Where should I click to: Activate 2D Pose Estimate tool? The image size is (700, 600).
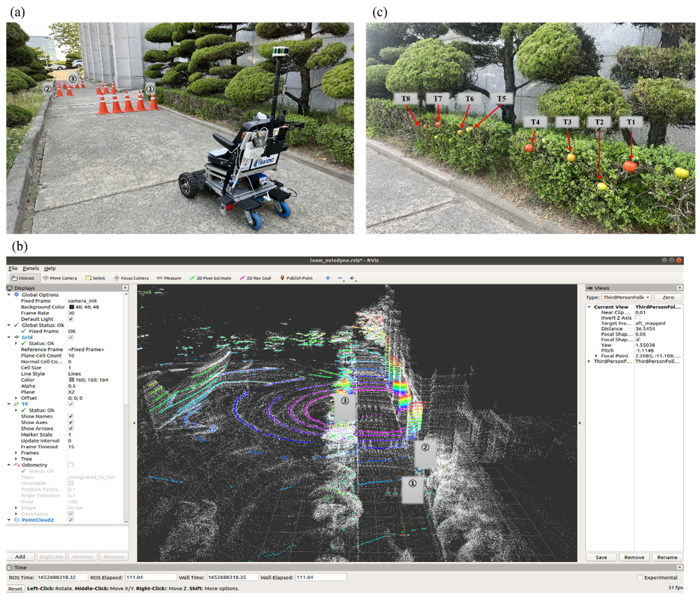[x=210, y=278]
